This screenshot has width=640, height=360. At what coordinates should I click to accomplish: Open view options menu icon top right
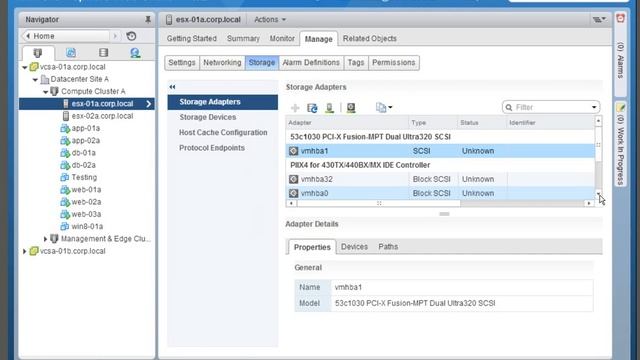coord(599,19)
